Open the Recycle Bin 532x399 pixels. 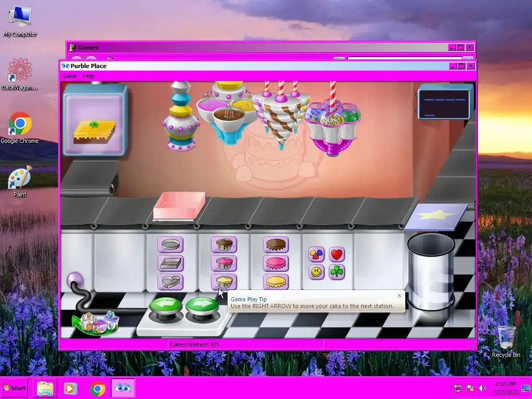point(506,341)
